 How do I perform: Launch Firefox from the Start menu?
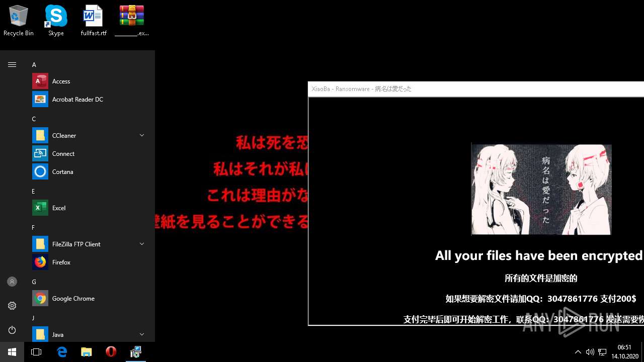pos(90,262)
